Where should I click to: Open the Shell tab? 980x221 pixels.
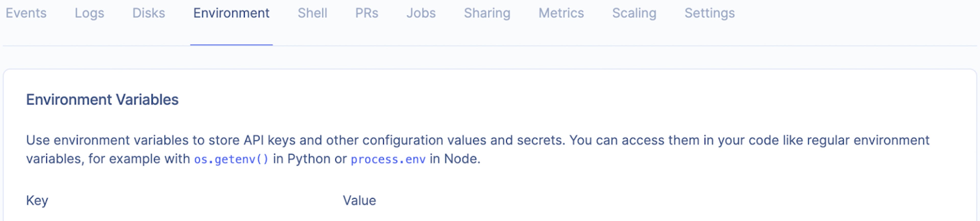point(312,13)
